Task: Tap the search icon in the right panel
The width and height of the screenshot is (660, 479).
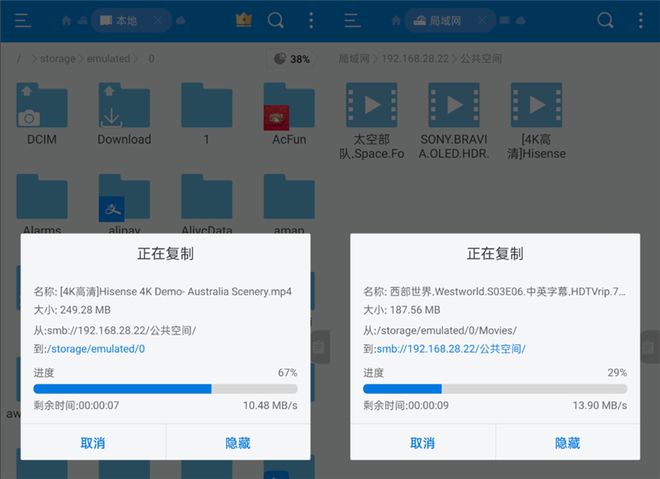Action: pos(605,20)
